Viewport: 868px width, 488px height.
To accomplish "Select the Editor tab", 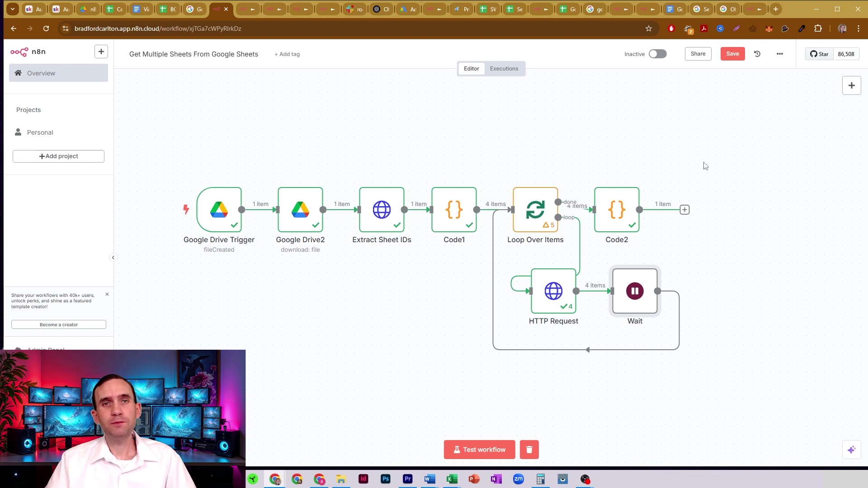I will click(x=471, y=69).
